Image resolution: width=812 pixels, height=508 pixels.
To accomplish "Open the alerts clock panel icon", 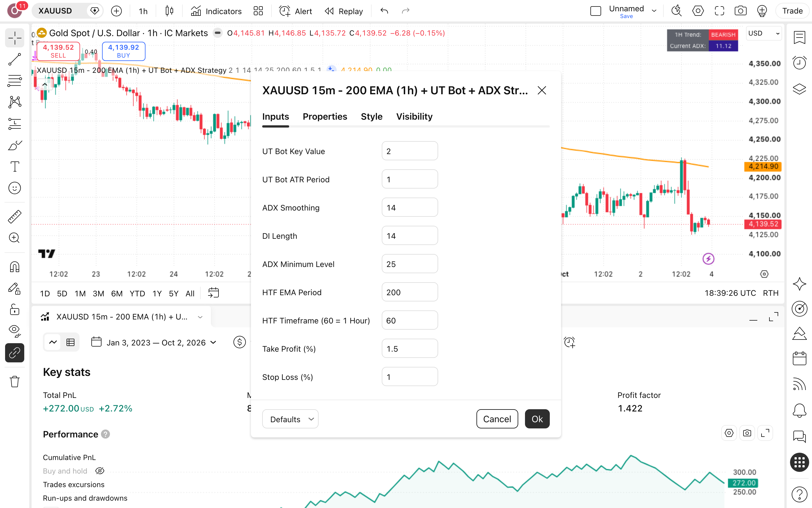I will click(800, 63).
